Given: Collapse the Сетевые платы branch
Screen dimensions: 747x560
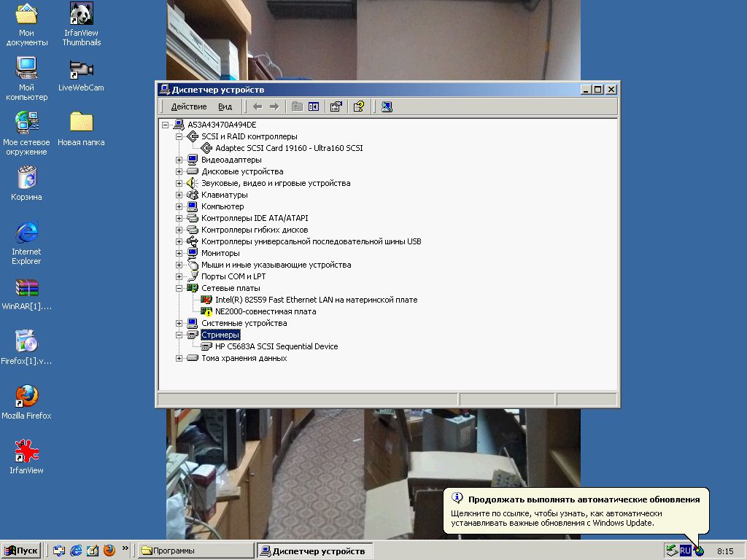Looking at the screenshot, I should 179,288.
